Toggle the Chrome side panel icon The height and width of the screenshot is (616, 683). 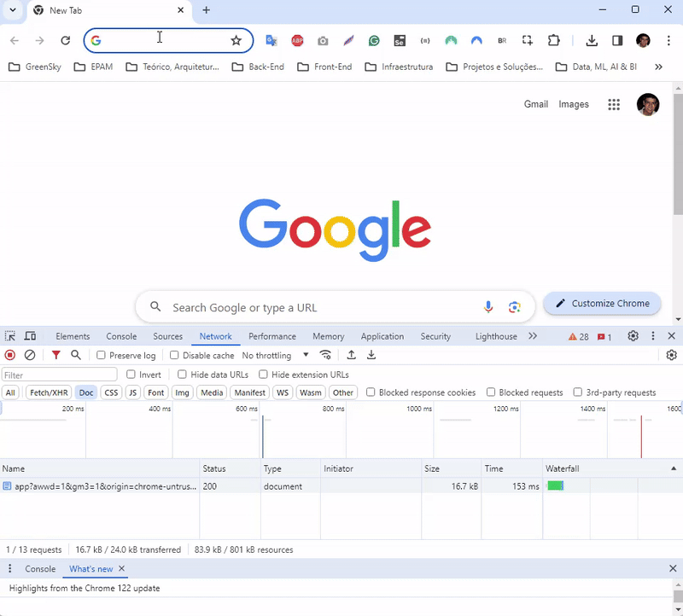pyautogui.click(x=617, y=40)
